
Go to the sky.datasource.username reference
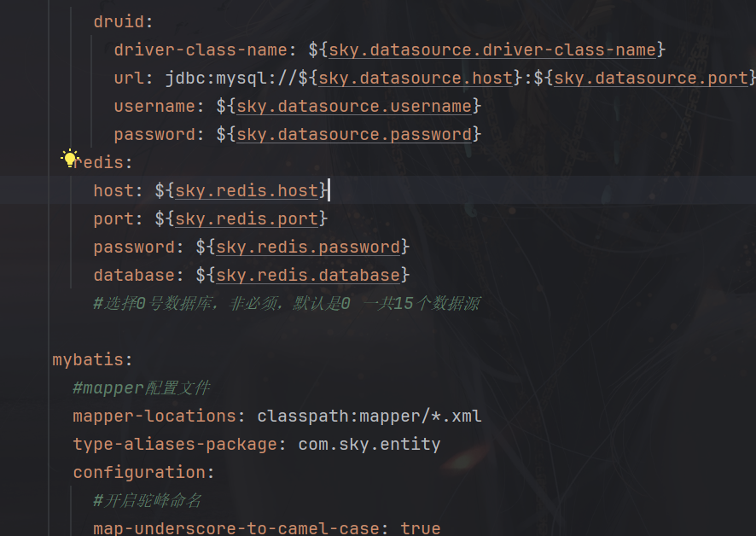353,107
